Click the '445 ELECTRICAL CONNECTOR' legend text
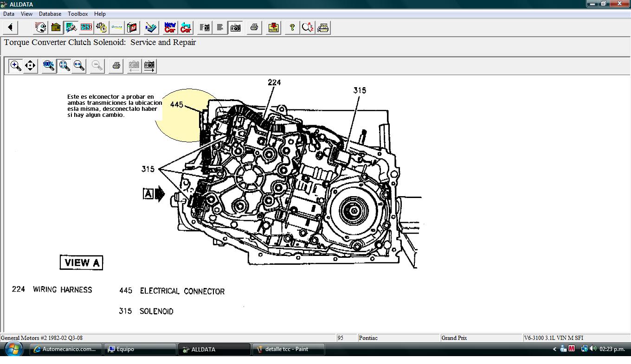 pos(172,291)
